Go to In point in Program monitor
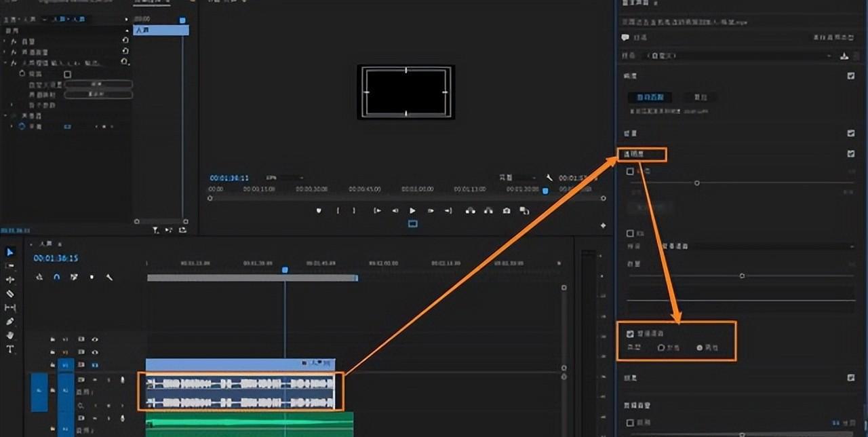This screenshot has height=437, width=868. pos(377,211)
